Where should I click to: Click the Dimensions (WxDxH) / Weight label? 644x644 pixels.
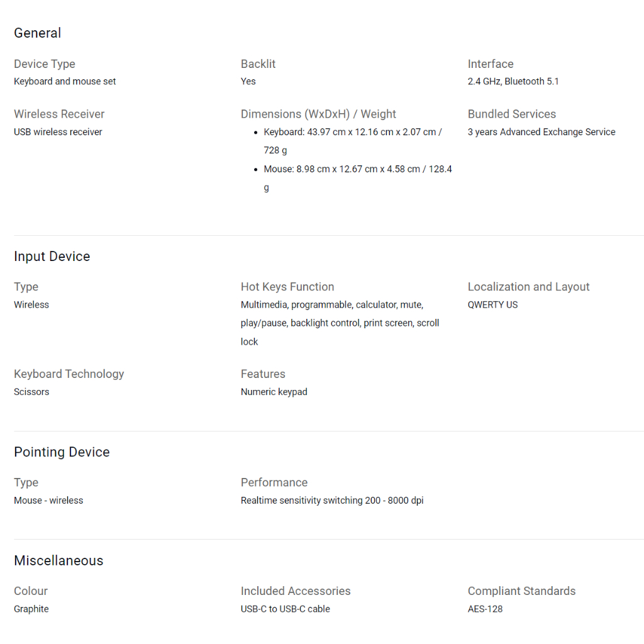tap(318, 114)
